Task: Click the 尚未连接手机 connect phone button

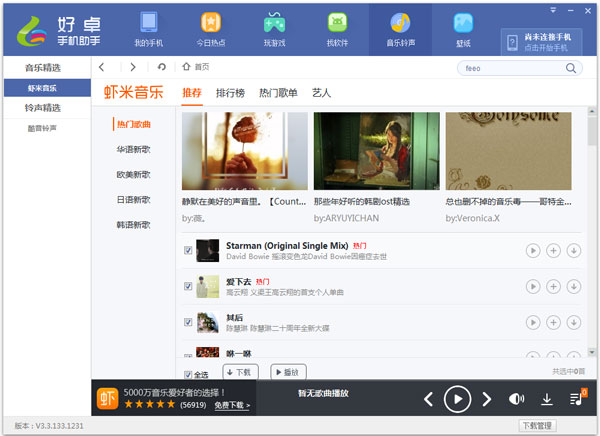Action: (x=541, y=42)
